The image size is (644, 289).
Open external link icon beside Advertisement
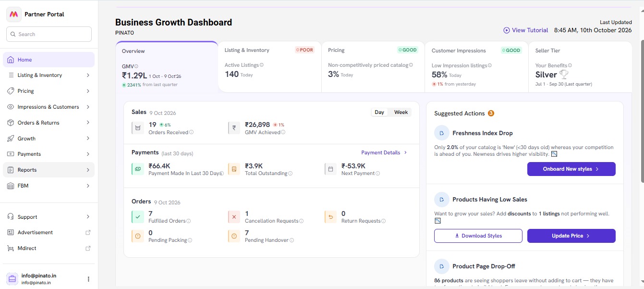(x=88, y=232)
